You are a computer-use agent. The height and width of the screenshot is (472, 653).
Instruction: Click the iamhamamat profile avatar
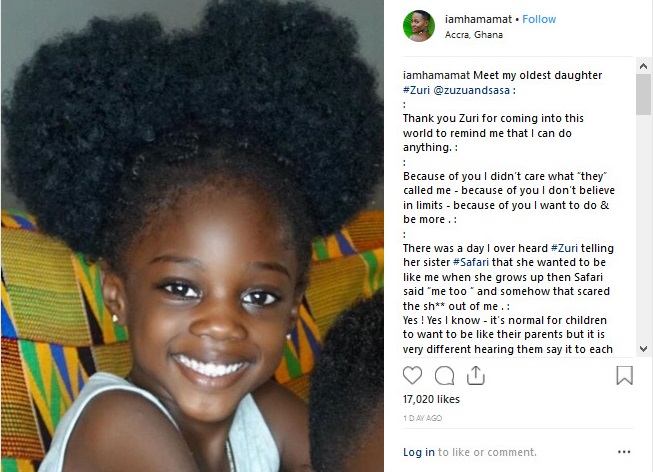click(419, 26)
